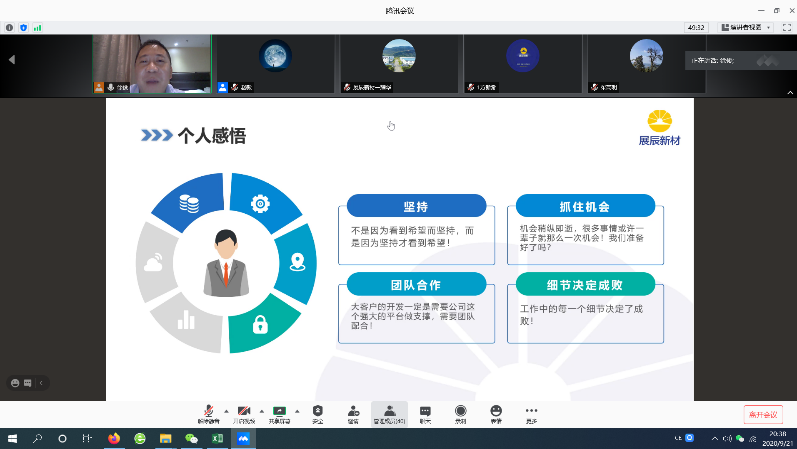Open Task View from the taskbar
This screenshot has height=449, width=797.
[87, 438]
